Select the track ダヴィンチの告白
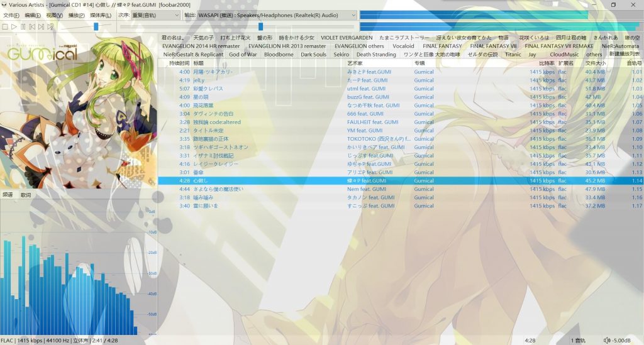The height and width of the screenshot is (345, 644). coord(401,114)
